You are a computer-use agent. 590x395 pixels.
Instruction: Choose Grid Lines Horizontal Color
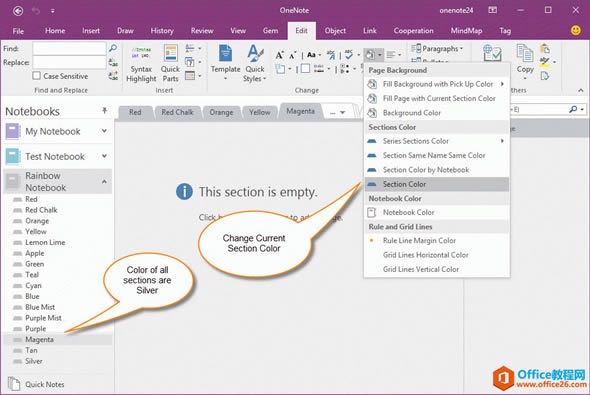pyautogui.click(x=436, y=255)
